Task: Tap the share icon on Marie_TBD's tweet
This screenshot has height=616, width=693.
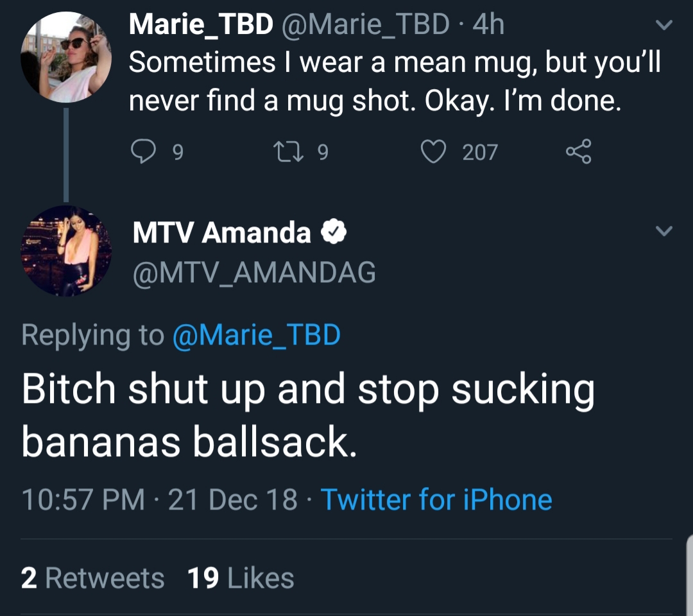Action: (579, 151)
